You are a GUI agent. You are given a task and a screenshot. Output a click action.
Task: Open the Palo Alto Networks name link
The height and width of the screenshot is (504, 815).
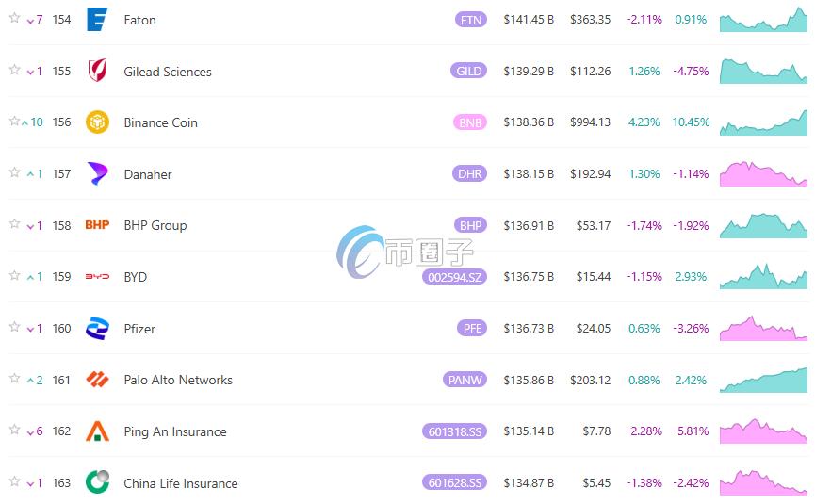coord(178,381)
